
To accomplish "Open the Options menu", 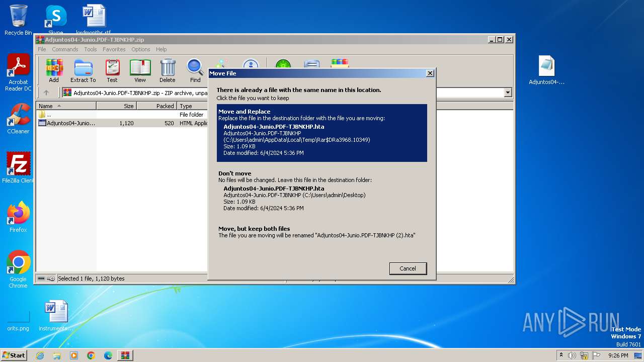I will [141, 49].
